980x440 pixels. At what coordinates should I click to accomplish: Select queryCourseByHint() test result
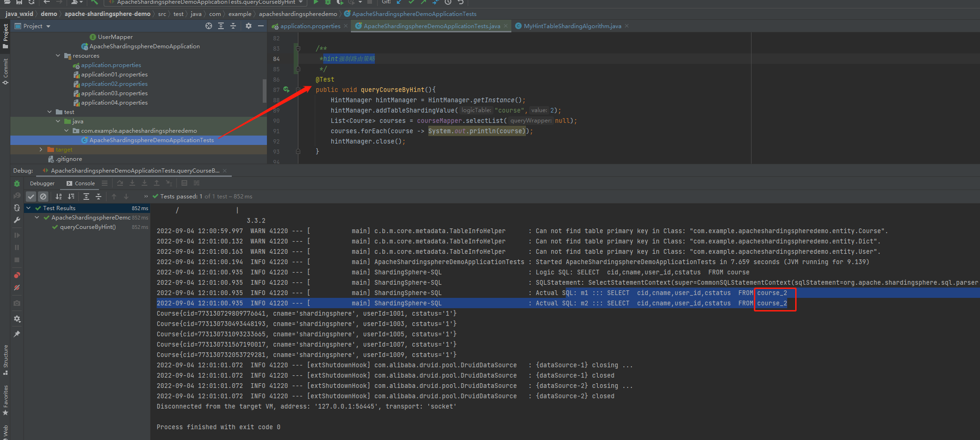[88, 227]
